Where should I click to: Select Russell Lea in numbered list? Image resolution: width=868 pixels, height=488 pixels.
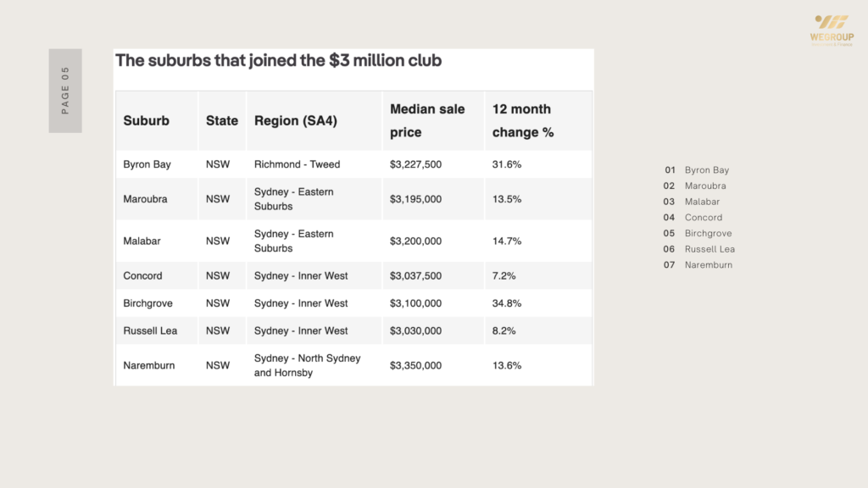(709, 249)
